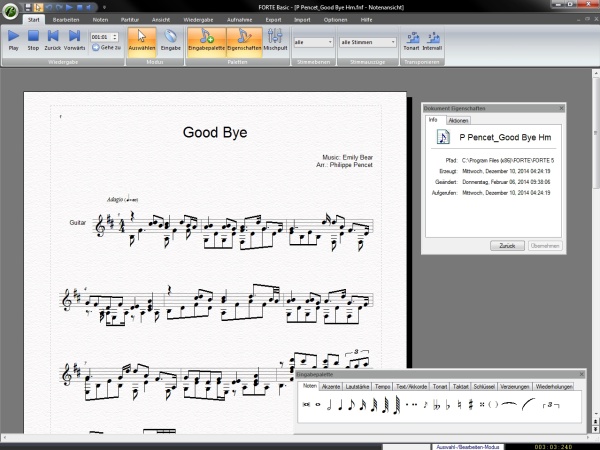The width and height of the screenshot is (600, 450).
Task: Open the Mischpult mixer
Action: pyautogui.click(x=275, y=40)
